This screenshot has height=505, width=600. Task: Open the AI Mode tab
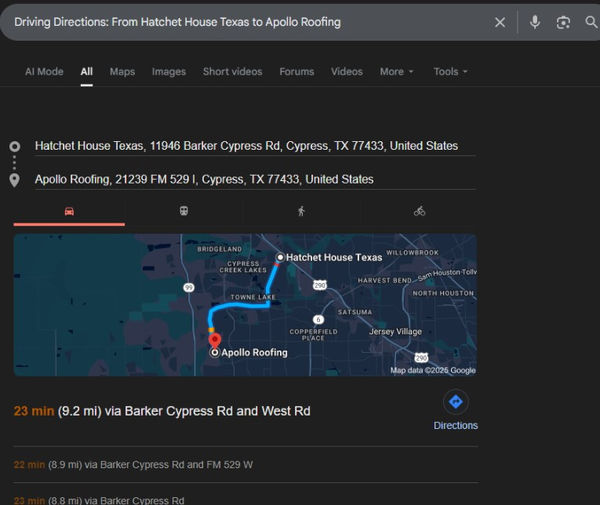tap(44, 72)
